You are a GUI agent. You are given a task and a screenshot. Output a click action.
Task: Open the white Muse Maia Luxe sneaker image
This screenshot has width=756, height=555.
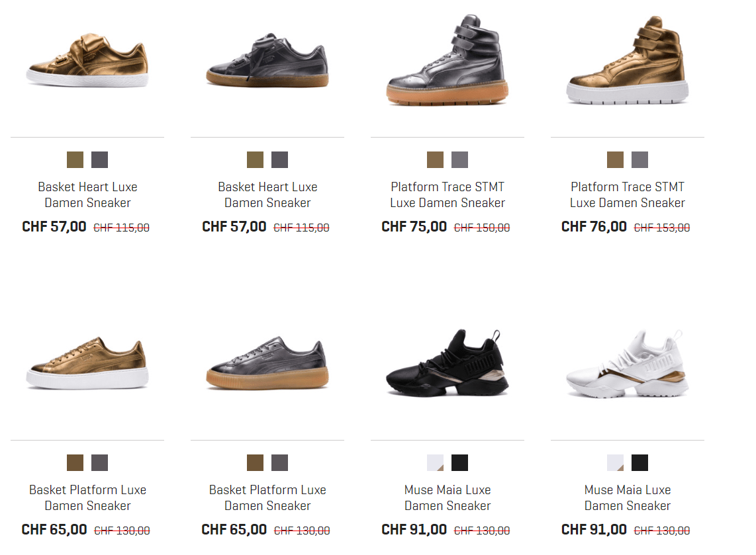click(x=628, y=363)
